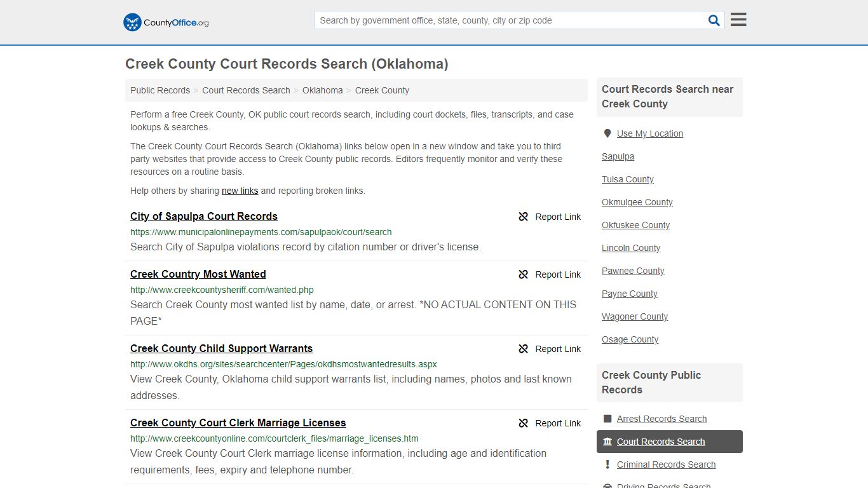Viewport: 868px width, 488px height.
Task: Click the Criminal Records exclamation icon
Action: [x=607, y=464]
